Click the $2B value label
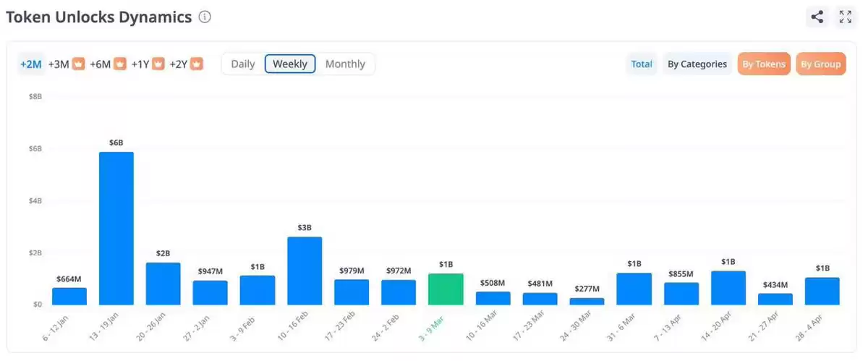The image size is (868, 361). [x=163, y=253]
